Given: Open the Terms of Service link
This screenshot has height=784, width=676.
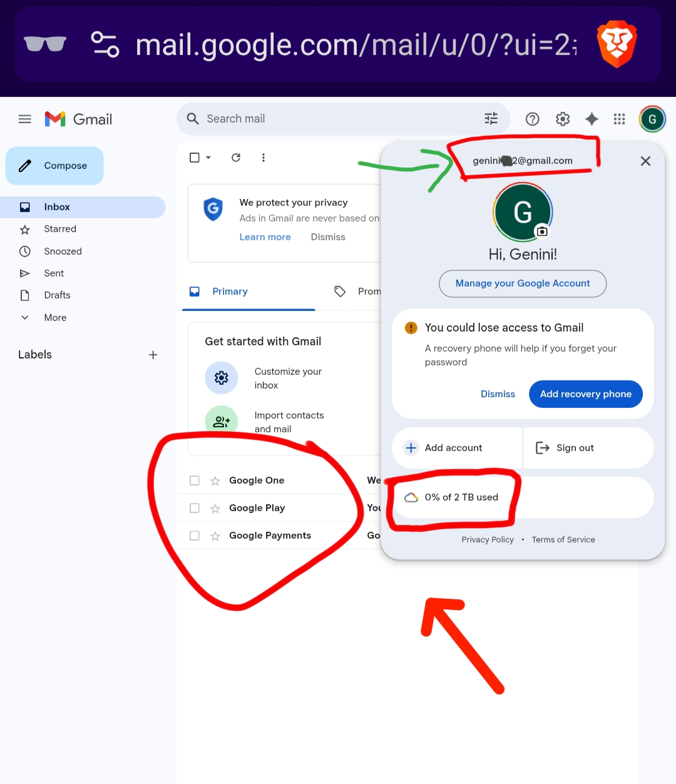Looking at the screenshot, I should 563,539.
